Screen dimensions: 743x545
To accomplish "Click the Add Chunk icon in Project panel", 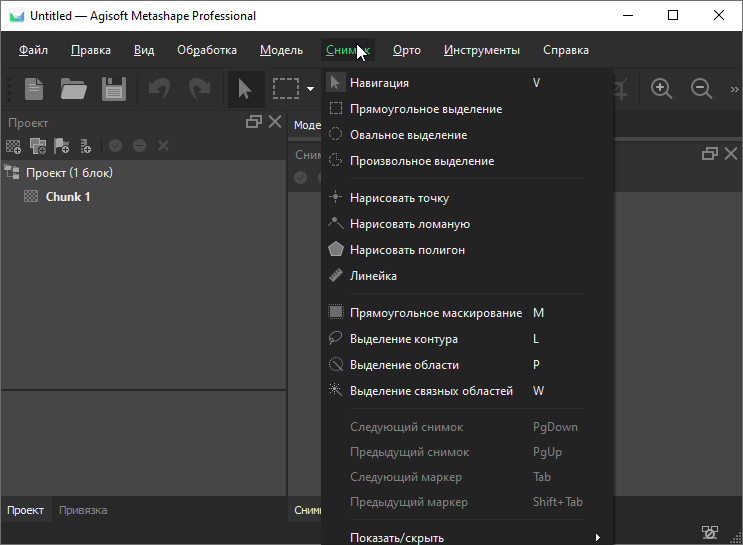I will [x=13, y=146].
